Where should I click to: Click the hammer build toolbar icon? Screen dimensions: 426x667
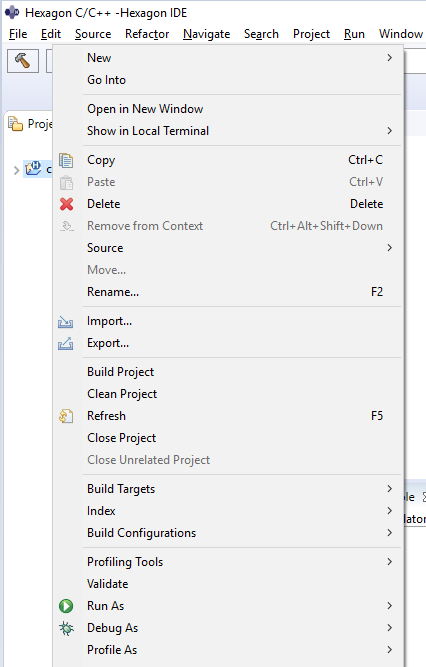23,61
